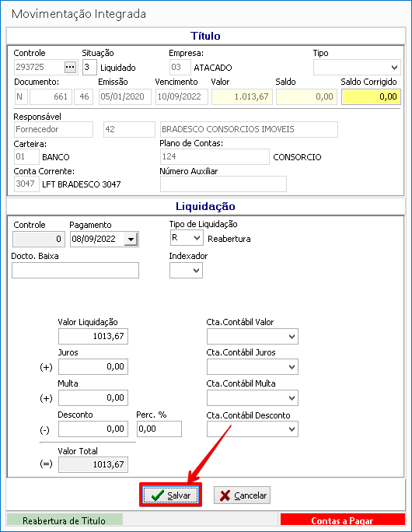
Task: Click the Docto. Baixa input field
Action: 75,271
